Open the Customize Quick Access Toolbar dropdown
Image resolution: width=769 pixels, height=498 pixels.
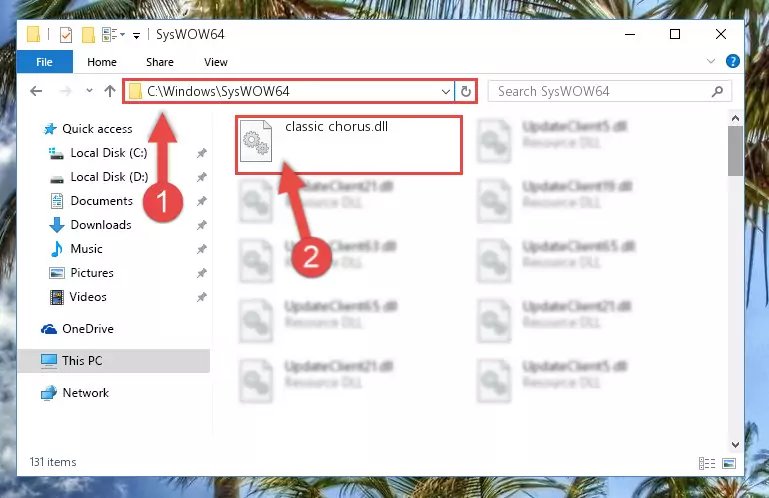(x=136, y=35)
